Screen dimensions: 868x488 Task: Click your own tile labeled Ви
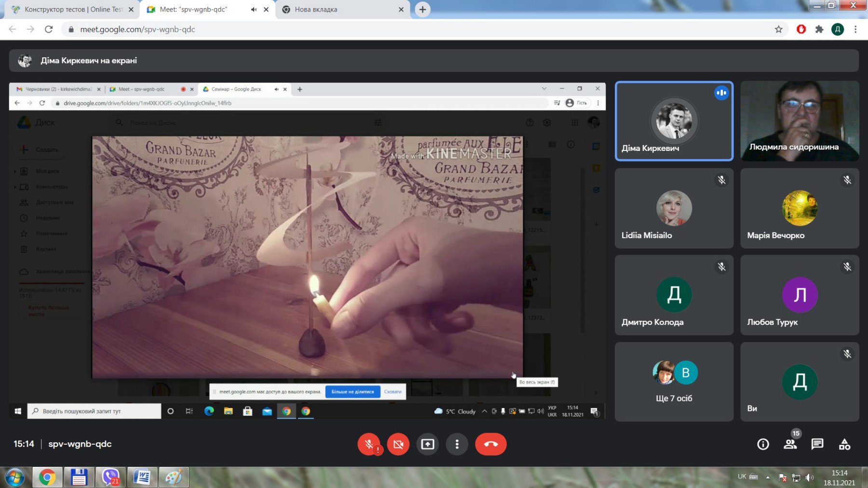800,382
